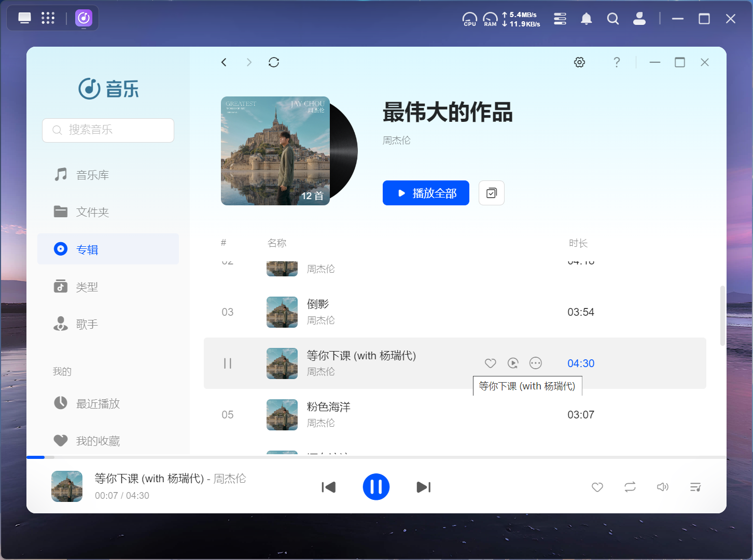Click 粉色海洋 track thumbnail
The width and height of the screenshot is (753, 560).
[282, 415]
